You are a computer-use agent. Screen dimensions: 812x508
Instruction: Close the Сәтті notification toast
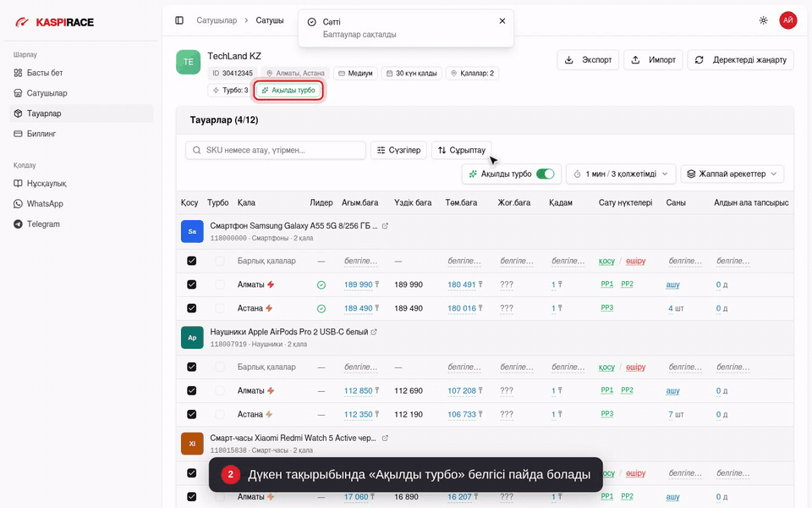(502, 21)
